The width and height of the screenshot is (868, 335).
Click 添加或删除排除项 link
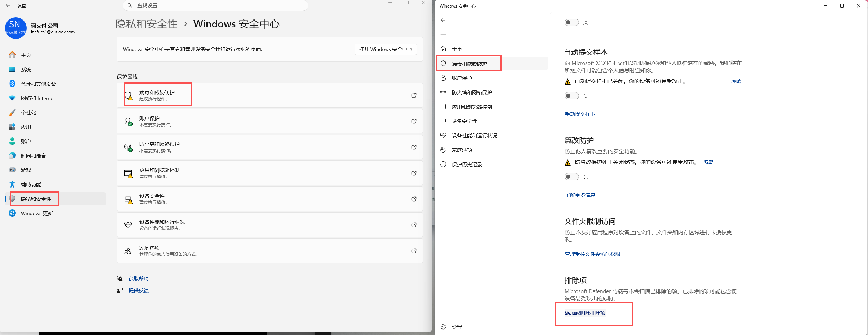click(585, 313)
